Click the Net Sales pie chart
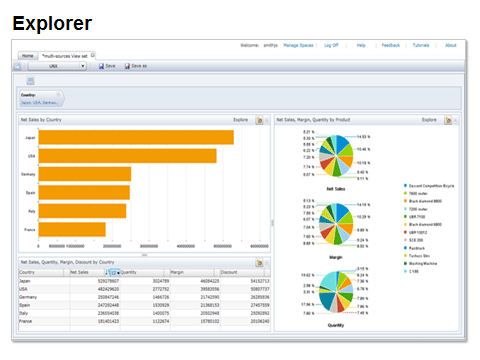Screen dimensions: 480x360 pos(336,156)
